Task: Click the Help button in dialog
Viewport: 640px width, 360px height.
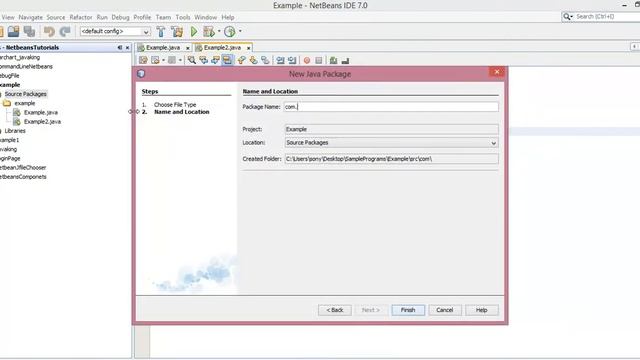Action: click(x=482, y=310)
